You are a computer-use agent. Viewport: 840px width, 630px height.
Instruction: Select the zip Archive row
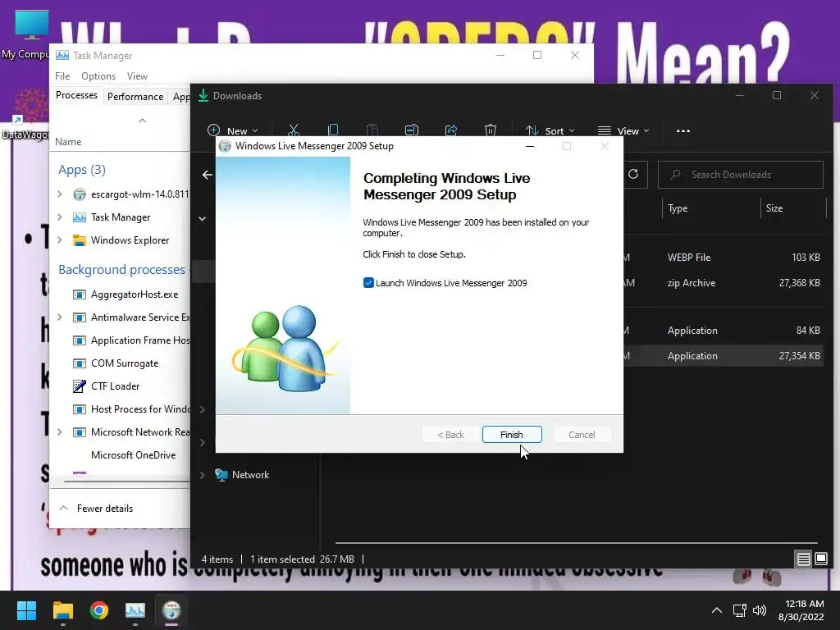coord(724,283)
